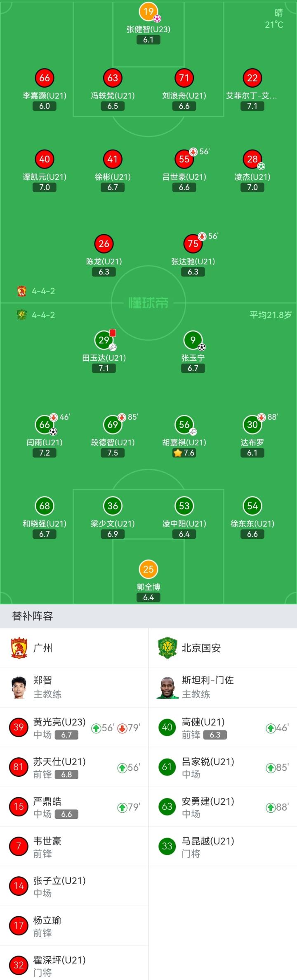
Task: Open coach 斯坦利-门佐 profile photo
Action: click(167, 687)
